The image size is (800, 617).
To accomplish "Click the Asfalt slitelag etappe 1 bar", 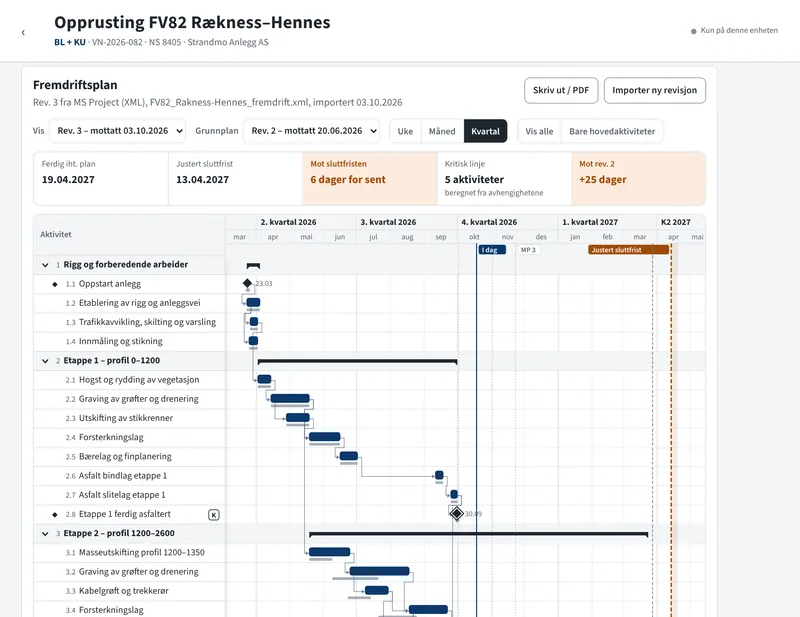I will click(x=454, y=495).
